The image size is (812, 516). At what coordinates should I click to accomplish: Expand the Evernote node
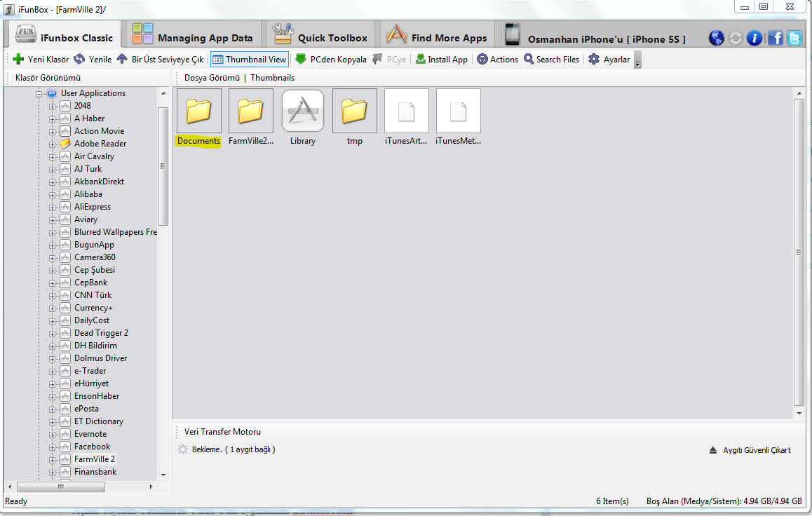coord(52,435)
